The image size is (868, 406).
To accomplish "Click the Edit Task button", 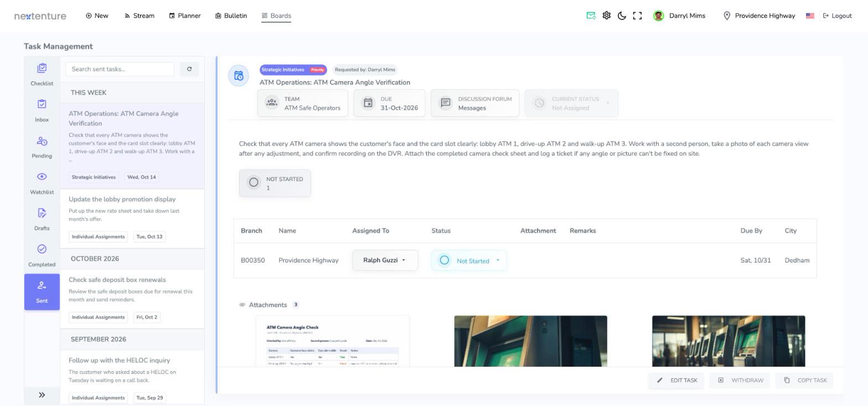I will (x=676, y=381).
